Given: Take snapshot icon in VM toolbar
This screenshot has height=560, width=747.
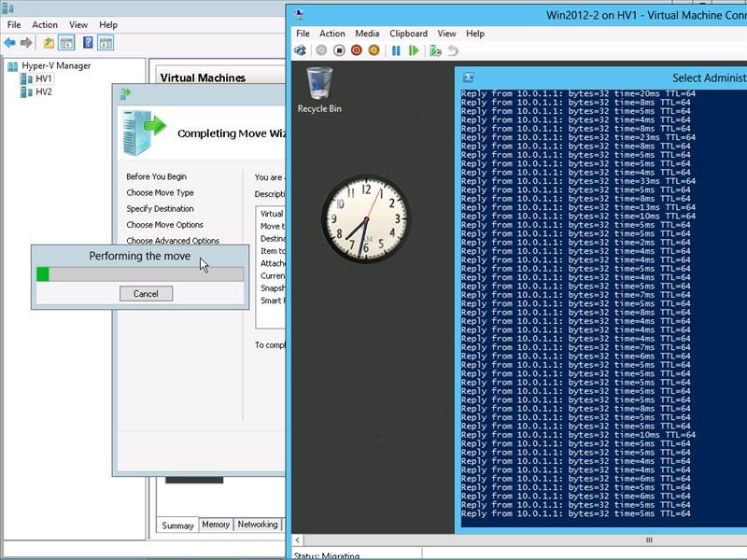Looking at the screenshot, I should click(x=435, y=50).
